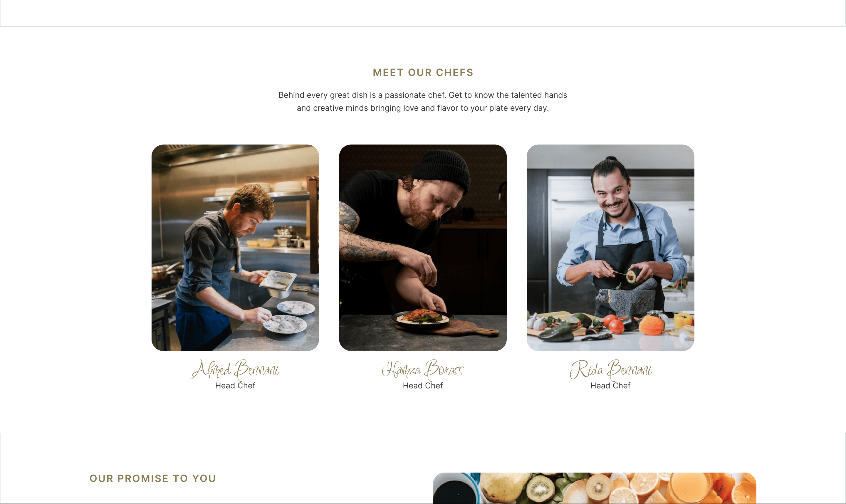Open the citrus and fruit banner image

click(594, 488)
